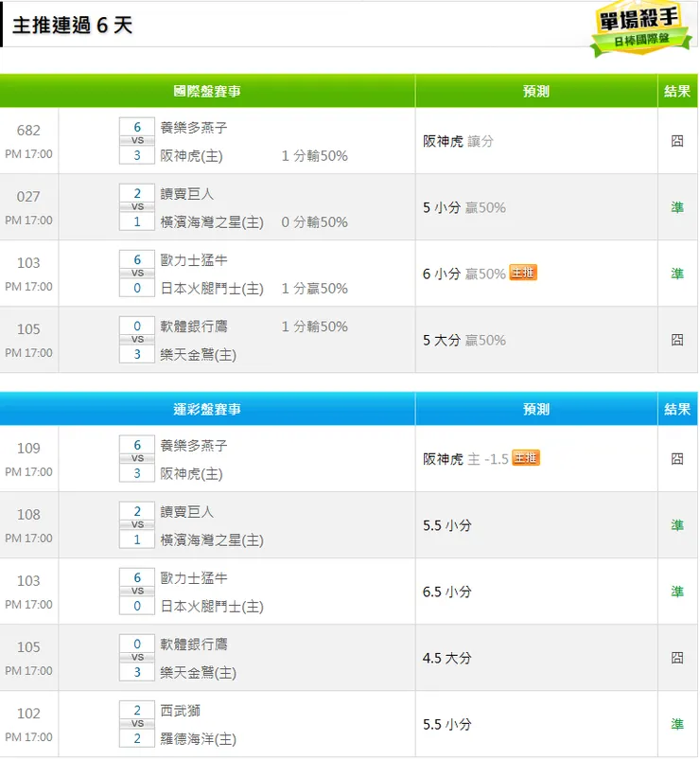Click 阪神虎(主) in game 109

click(x=191, y=473)
